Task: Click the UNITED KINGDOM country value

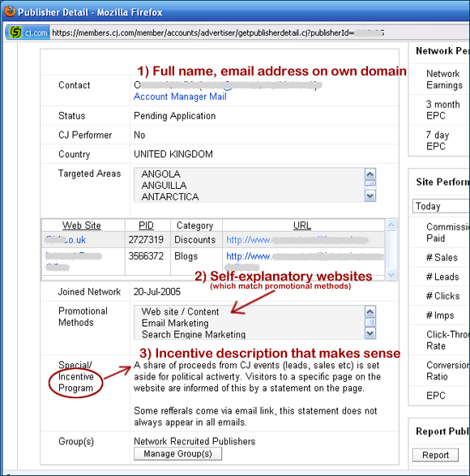Action: (173, 154)
